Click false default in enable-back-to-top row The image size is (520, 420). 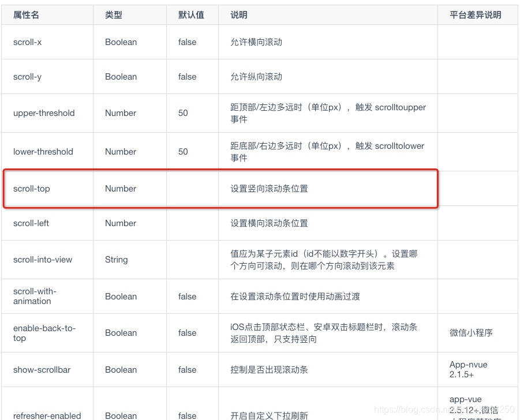[188, 333]
